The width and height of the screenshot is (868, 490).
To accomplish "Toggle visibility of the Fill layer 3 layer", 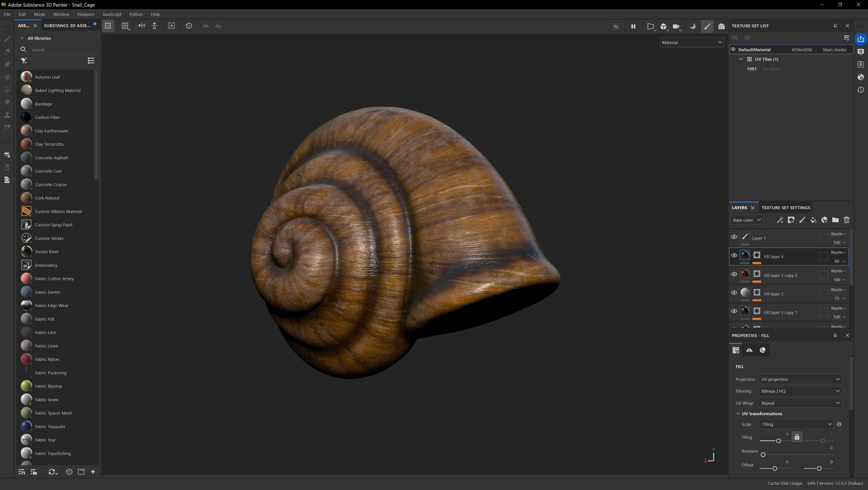I will click(734, 293).
